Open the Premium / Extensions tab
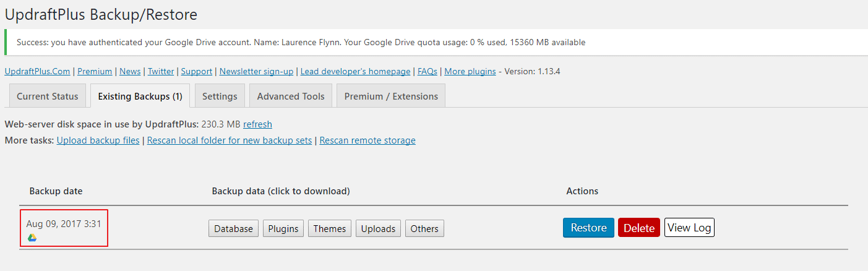The width and height of the screenshot is (868, 271). pyautogui.click(x=391, y=96)
